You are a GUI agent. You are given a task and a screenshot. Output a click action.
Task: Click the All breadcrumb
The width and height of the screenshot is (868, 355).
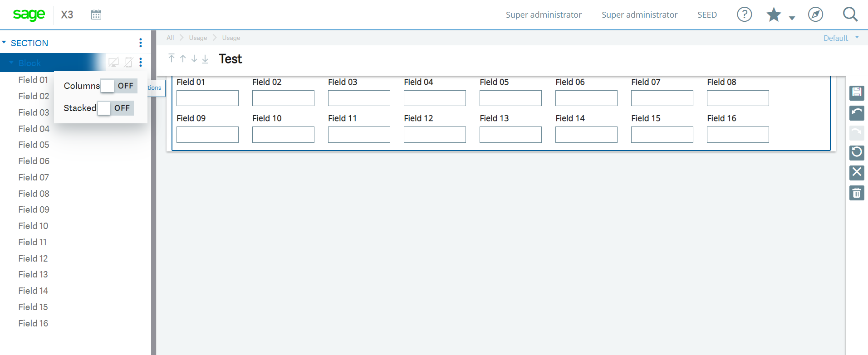click(170, 38)
